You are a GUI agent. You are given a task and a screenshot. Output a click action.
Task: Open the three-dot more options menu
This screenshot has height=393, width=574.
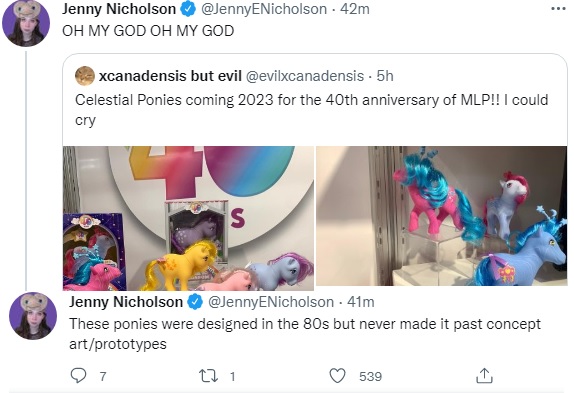[558, 9]
